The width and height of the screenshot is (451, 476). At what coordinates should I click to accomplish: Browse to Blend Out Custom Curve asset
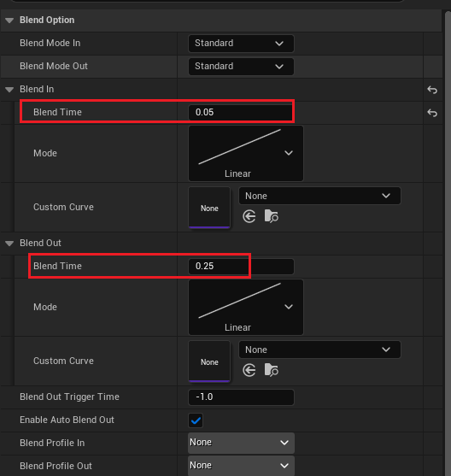(x=271, y=370)
